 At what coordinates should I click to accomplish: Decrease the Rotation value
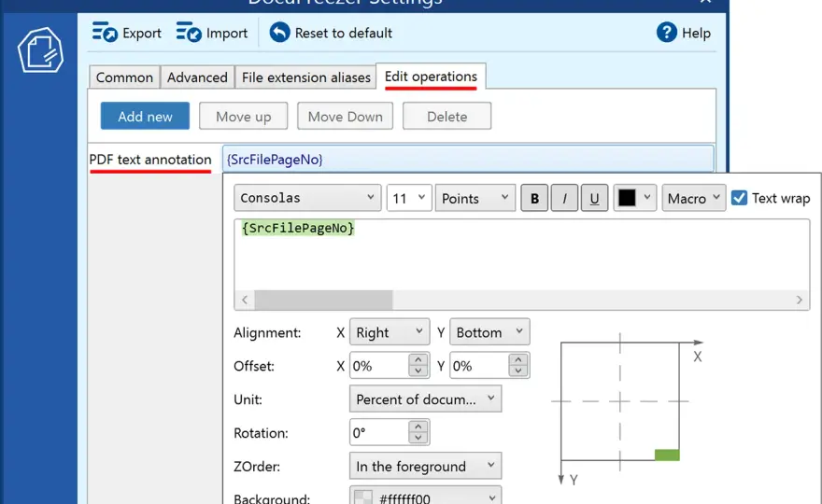(x=418, y=438)
